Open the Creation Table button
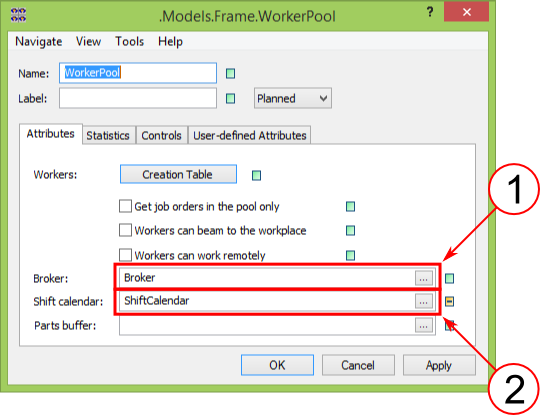 coord(178,174)
